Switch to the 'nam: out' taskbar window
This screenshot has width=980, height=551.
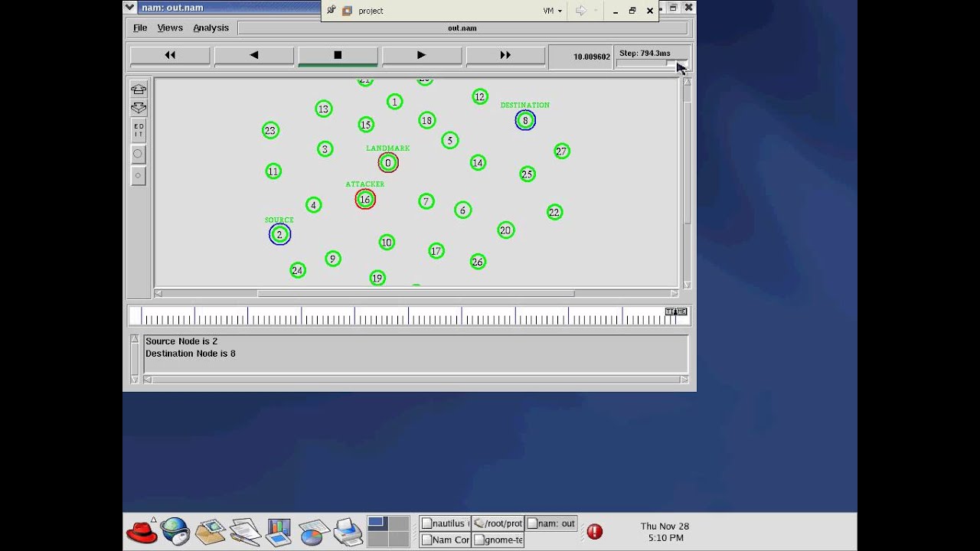551,523
